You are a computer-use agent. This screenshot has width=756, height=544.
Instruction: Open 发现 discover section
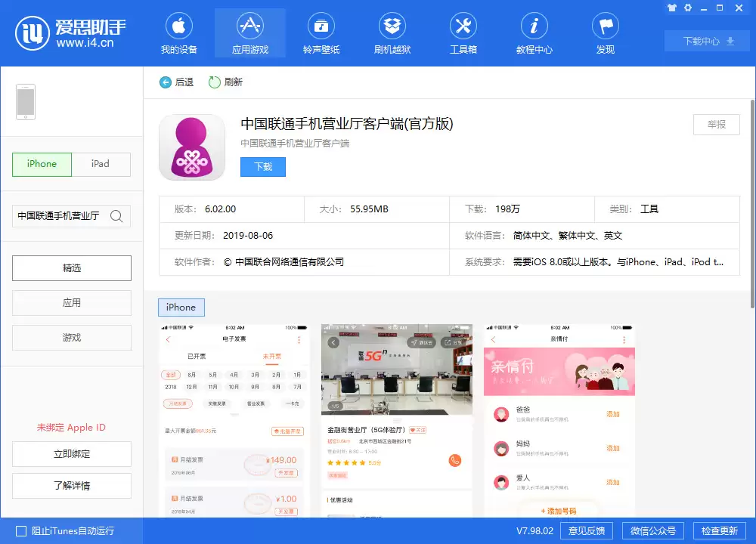(606, 34)
